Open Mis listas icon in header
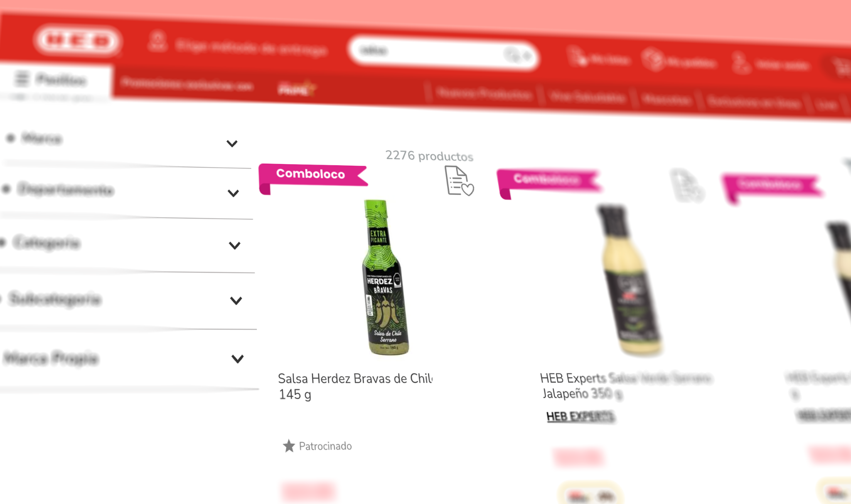This screenshot has height=504, width=851. [577, 57]
